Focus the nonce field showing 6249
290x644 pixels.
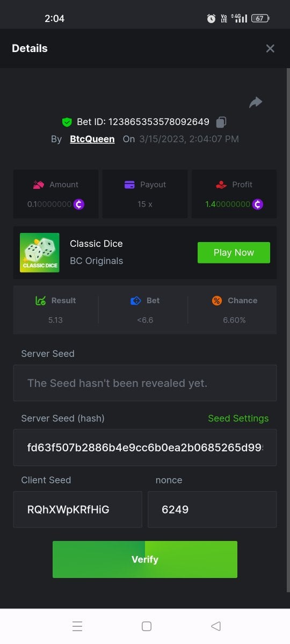(212, 509)
